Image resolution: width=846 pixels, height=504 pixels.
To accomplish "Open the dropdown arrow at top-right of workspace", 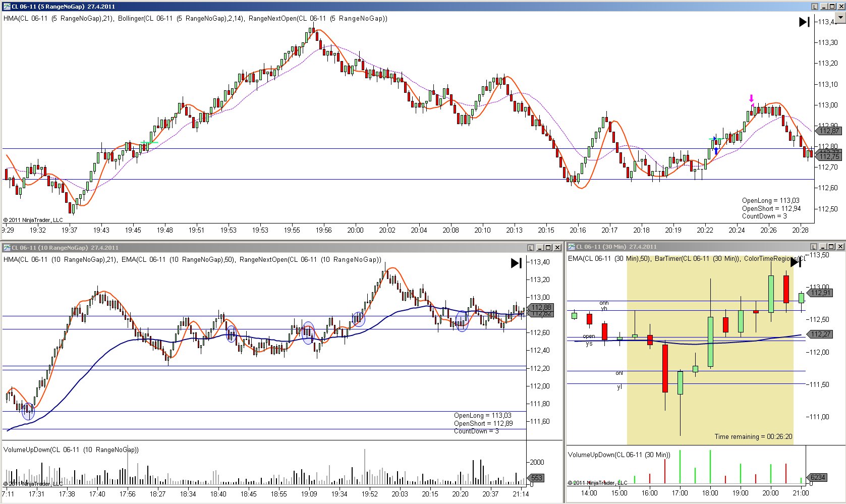I will click(840, 17).
